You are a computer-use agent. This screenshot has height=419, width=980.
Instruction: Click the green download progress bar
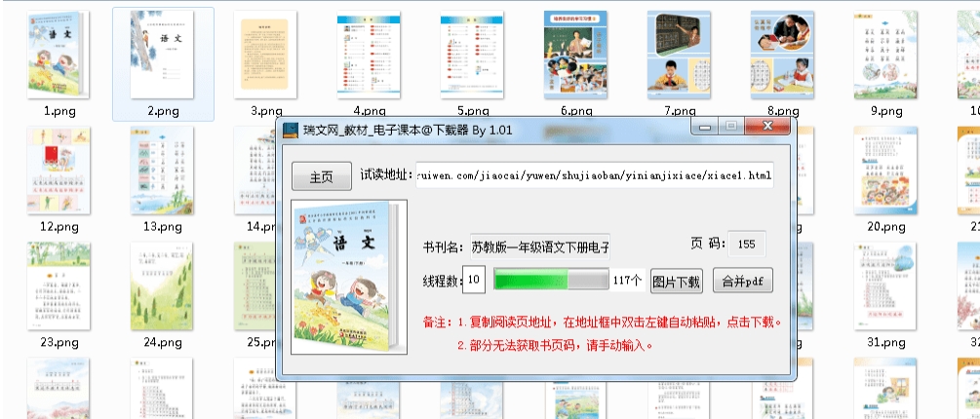(x=551, y=280)
